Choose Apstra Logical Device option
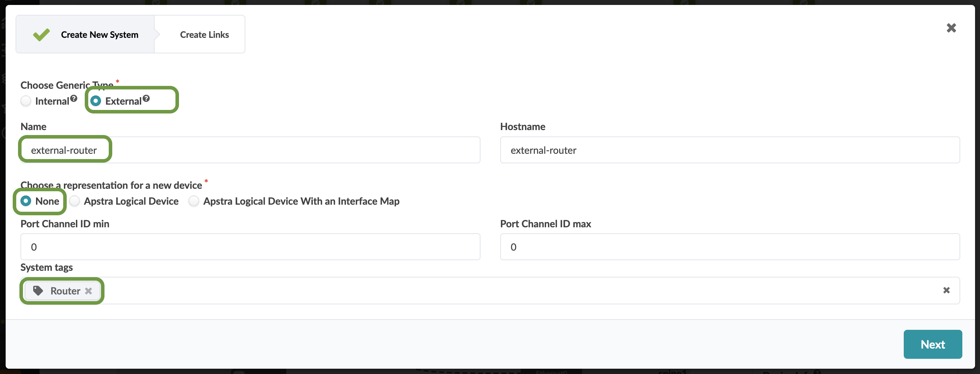This screenshot has width=980, height=374. [x=74, y=201]
